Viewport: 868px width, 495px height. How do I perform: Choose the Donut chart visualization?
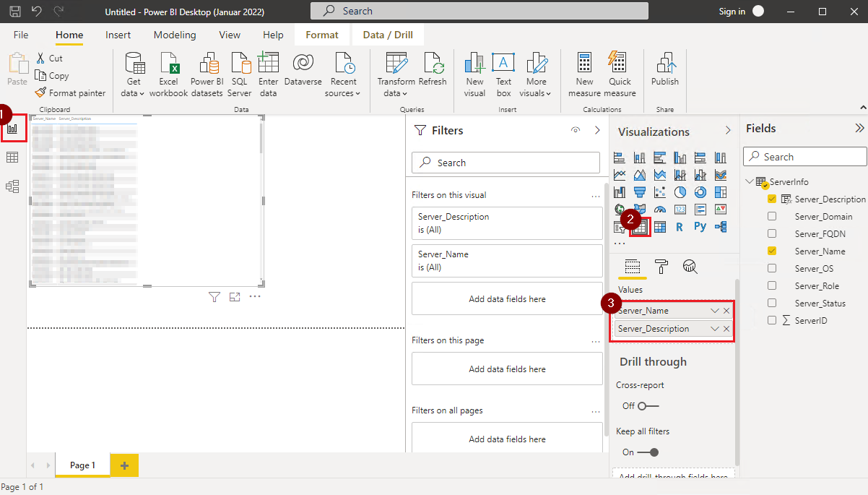(x=700, y=192)
